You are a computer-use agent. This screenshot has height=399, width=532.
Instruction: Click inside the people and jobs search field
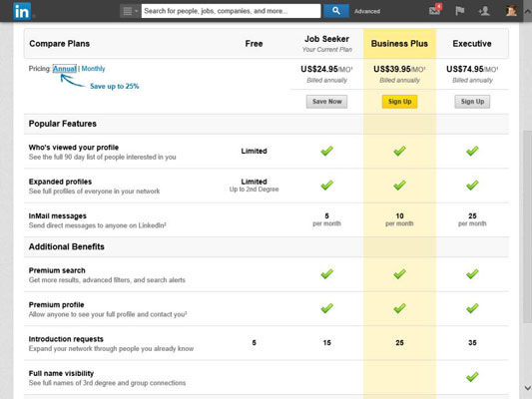[x=231, y=11]
